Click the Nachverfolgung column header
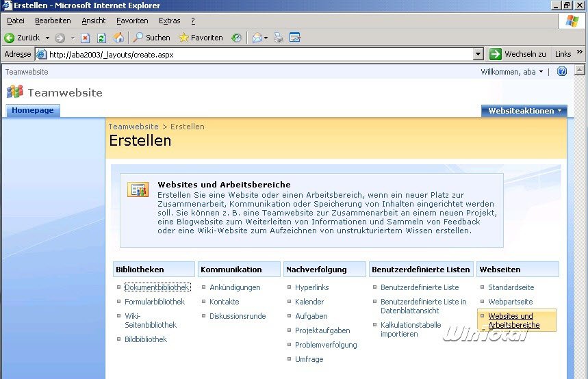 [324, 269]
